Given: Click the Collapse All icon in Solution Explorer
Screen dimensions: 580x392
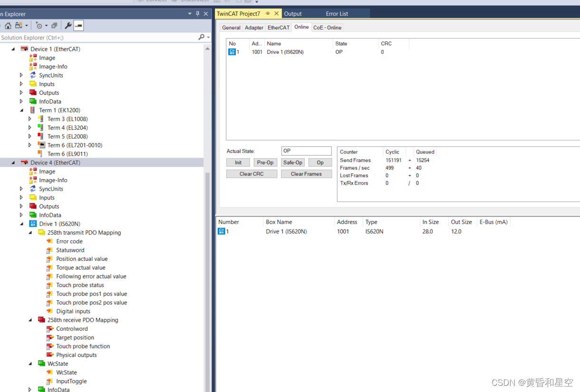Looking at the screenshot, I should pyautogui.click(x=54, y=26).
